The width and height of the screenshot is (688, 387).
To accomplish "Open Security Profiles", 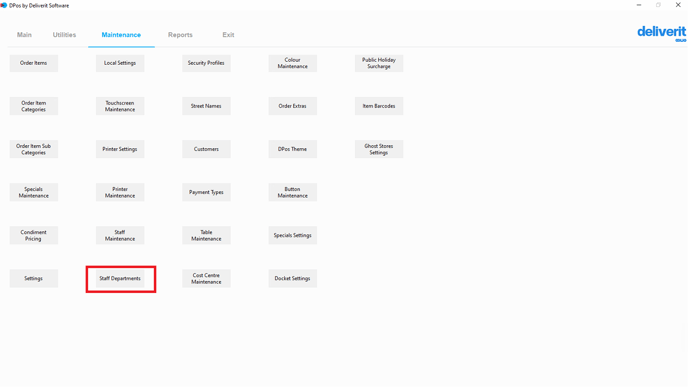I will click(206, 63).
